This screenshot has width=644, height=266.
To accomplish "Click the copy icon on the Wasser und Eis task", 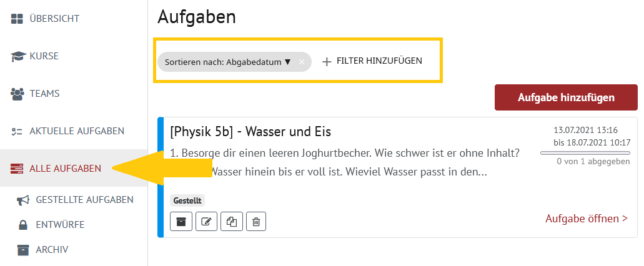I will pos(232,222).
